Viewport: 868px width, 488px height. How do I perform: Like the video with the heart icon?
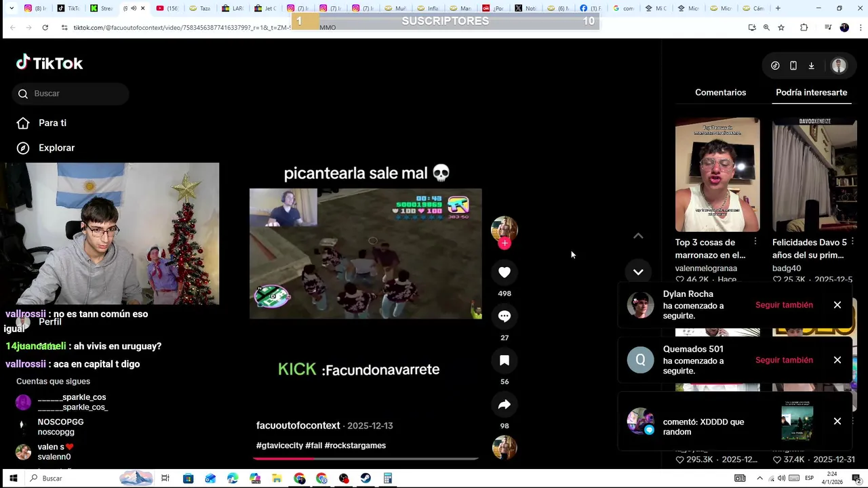point(505,272)
